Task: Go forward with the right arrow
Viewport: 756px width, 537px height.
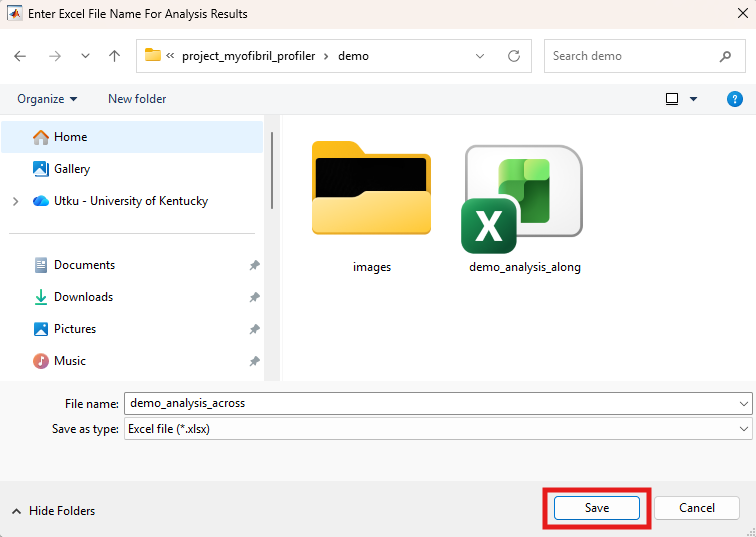Action: (55, 56)
